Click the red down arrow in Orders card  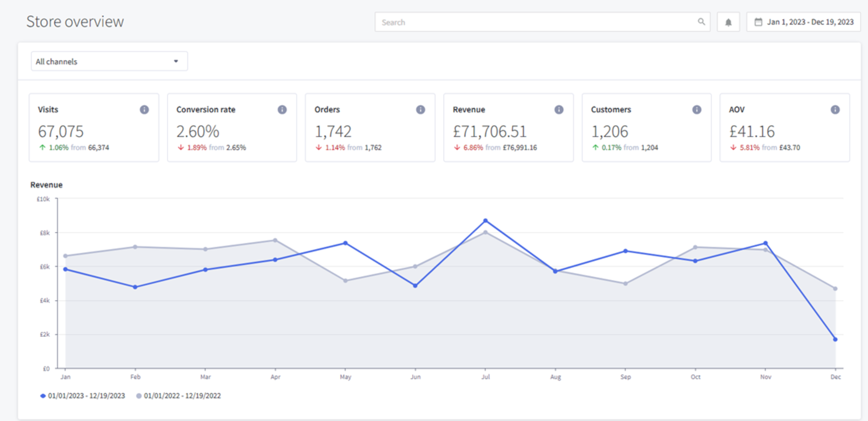[319, 147]
